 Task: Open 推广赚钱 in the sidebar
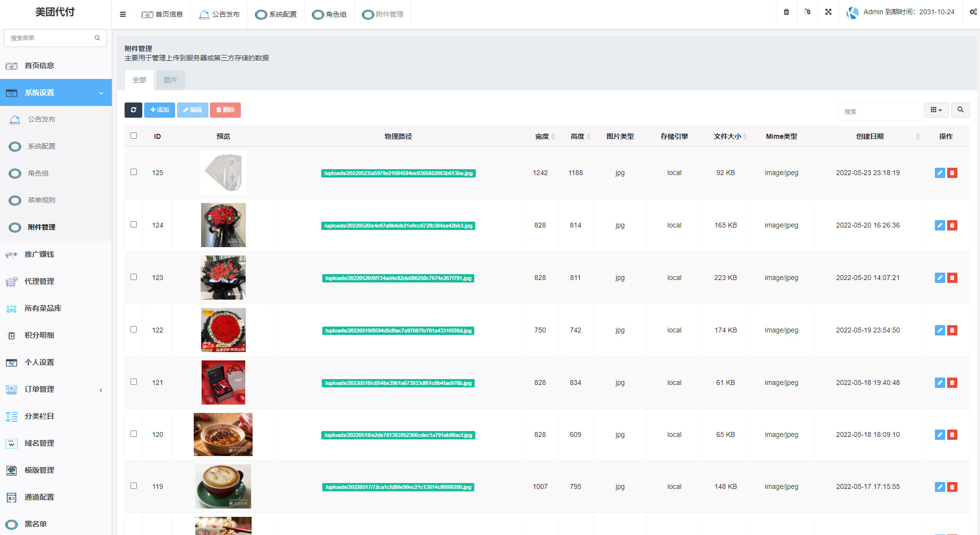click(56, 254)
